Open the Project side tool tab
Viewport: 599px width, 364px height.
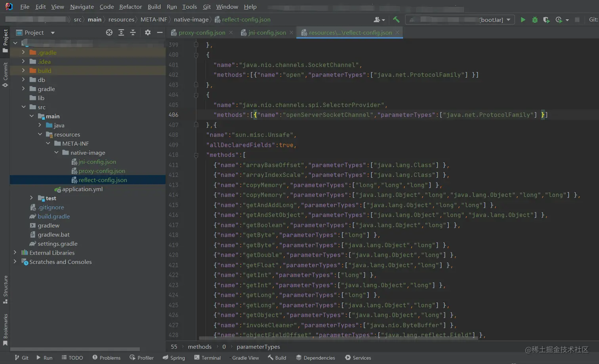tap(5, 41)
